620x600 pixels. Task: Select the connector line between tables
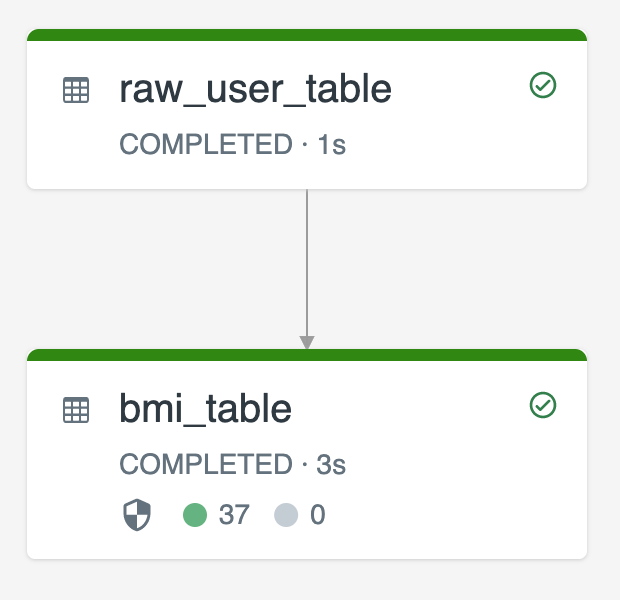pos(307,263)
